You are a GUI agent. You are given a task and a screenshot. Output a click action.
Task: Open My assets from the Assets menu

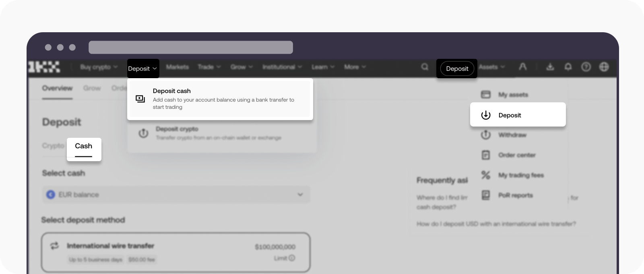coord(513,95)
